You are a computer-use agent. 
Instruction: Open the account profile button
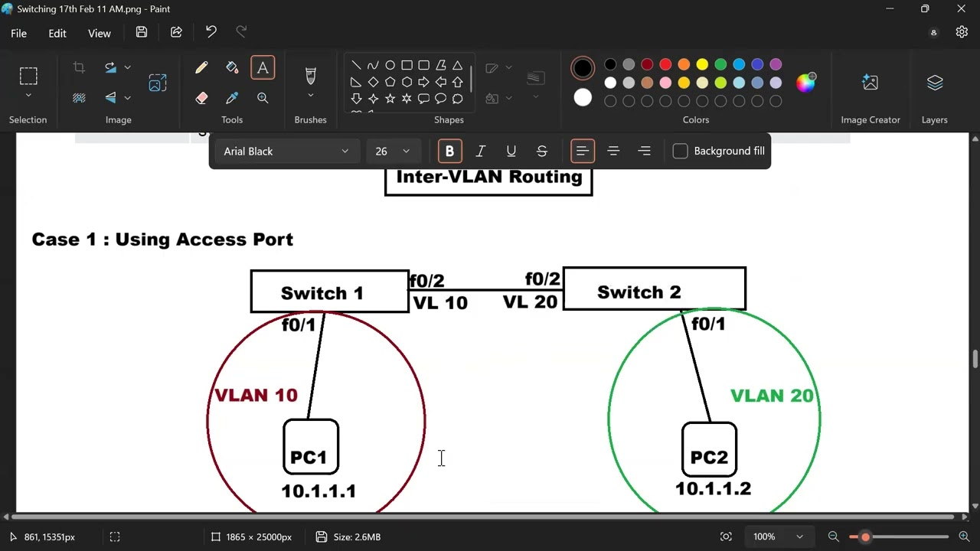933,32
